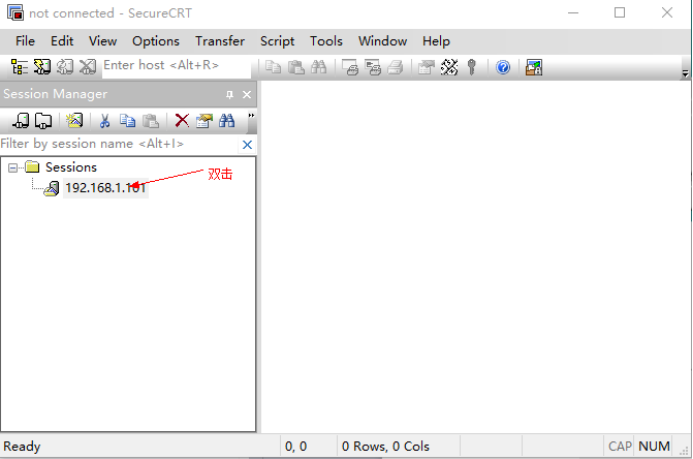Click Connect in new window icon in Session Manager
Image resolution: width=693 pixels, height=459 pixels.
coord(43,120)
